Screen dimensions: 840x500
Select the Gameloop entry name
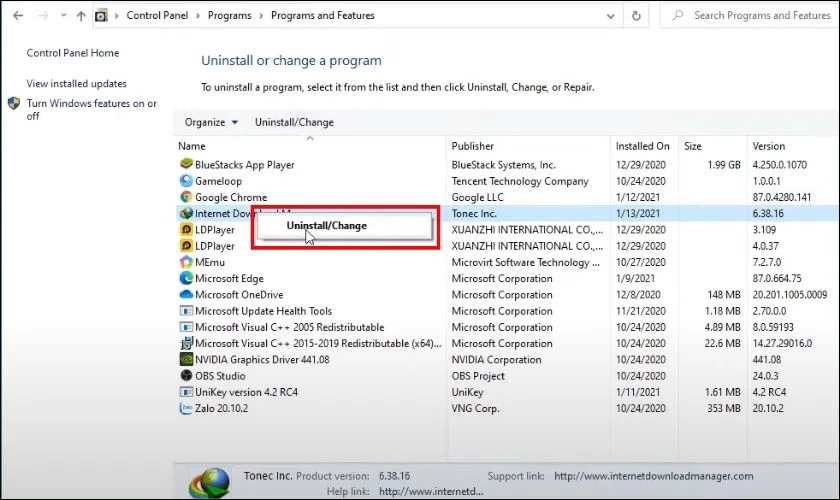[x=218, y=181]
